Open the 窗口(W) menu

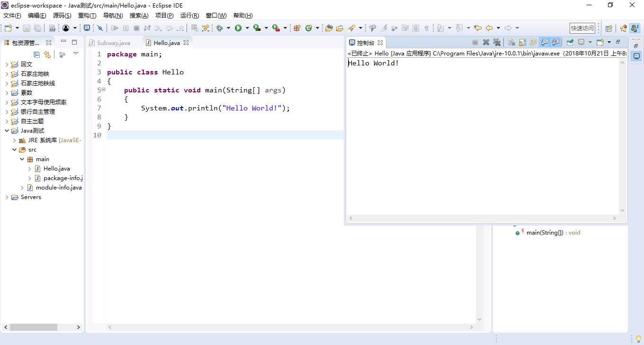pos(216,16)
